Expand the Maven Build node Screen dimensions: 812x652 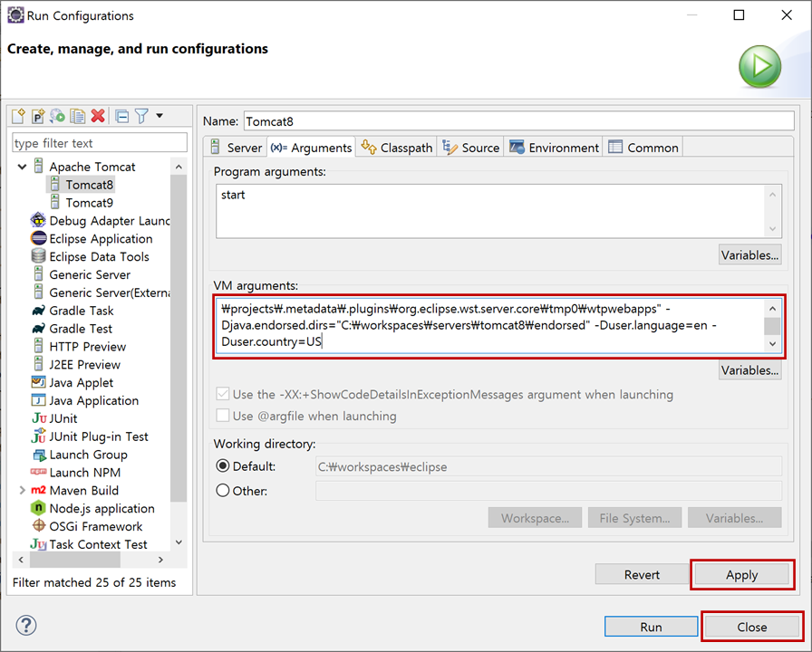[23, 490]
